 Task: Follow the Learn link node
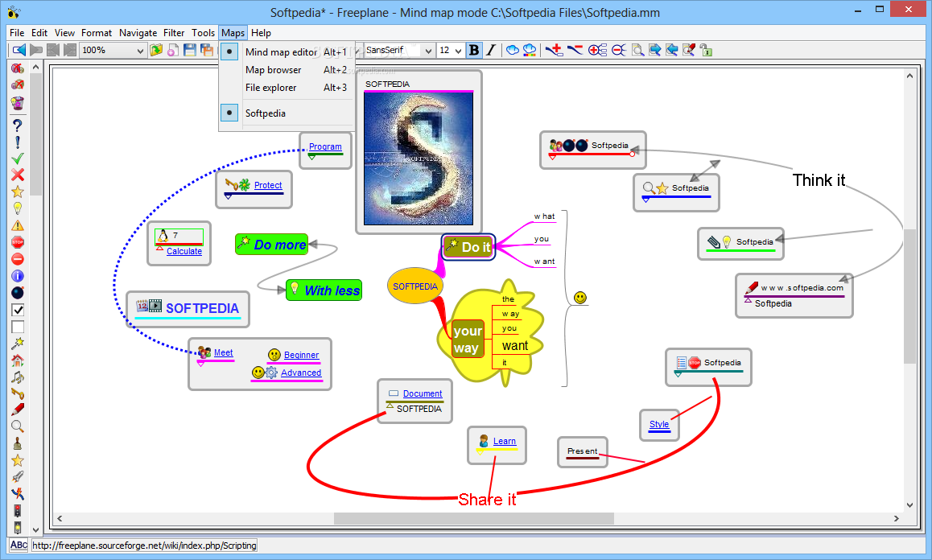click(505, 441)
